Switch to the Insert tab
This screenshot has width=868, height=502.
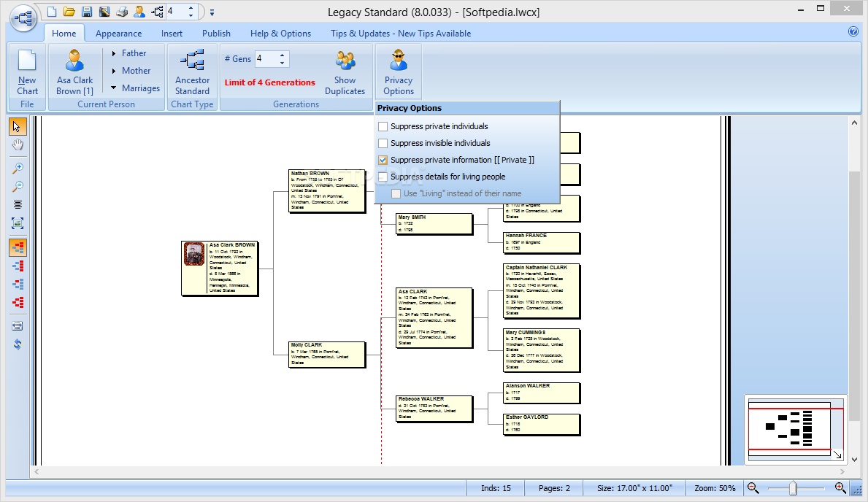click(x=172, y=34)
